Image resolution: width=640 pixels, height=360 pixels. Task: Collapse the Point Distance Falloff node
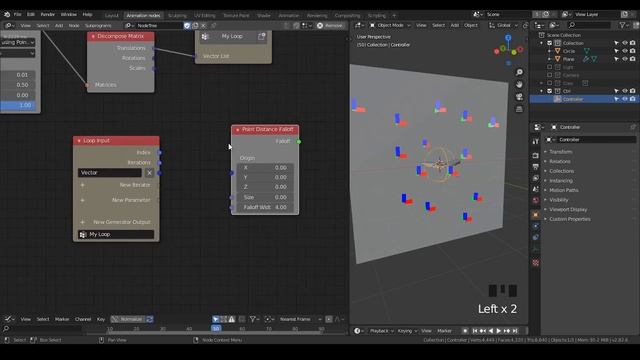pyautogui.click(x=238, y=130)
